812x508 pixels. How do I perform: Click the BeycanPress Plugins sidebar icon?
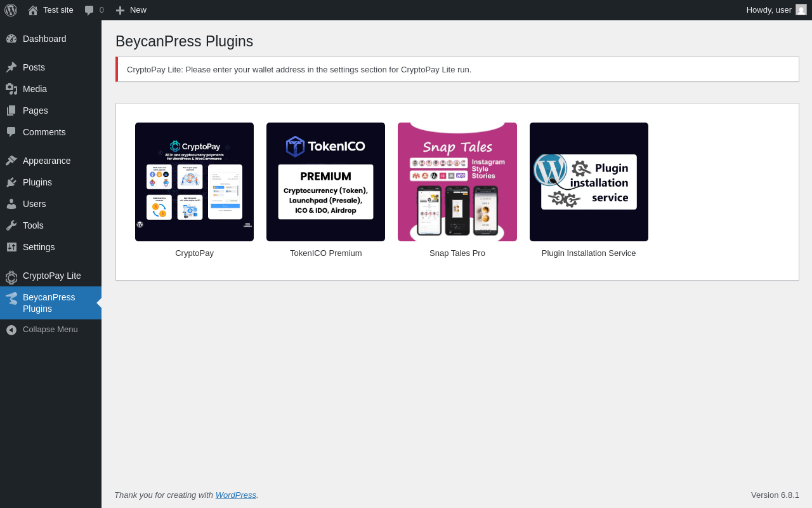click(x=11, y=298)
